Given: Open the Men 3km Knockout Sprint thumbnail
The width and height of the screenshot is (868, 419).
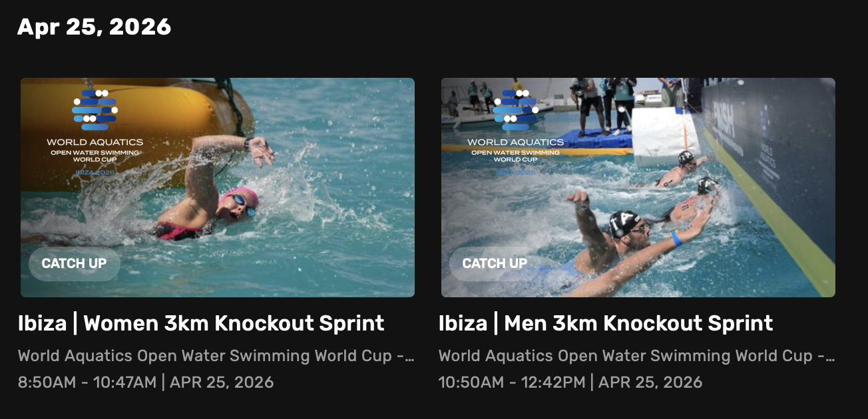Looking at the screenshot, I should pos(638,188).
